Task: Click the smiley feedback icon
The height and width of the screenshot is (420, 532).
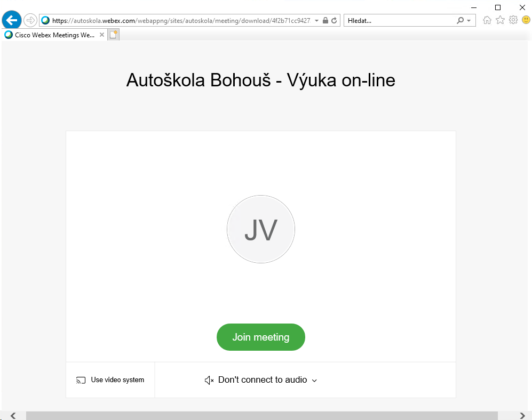Action: click(x=526, y=20)
